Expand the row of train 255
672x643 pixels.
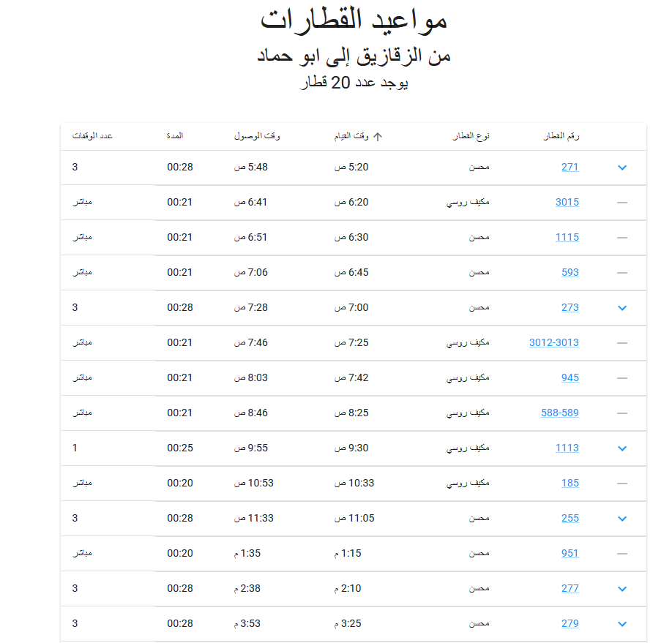tap(622, 519)
